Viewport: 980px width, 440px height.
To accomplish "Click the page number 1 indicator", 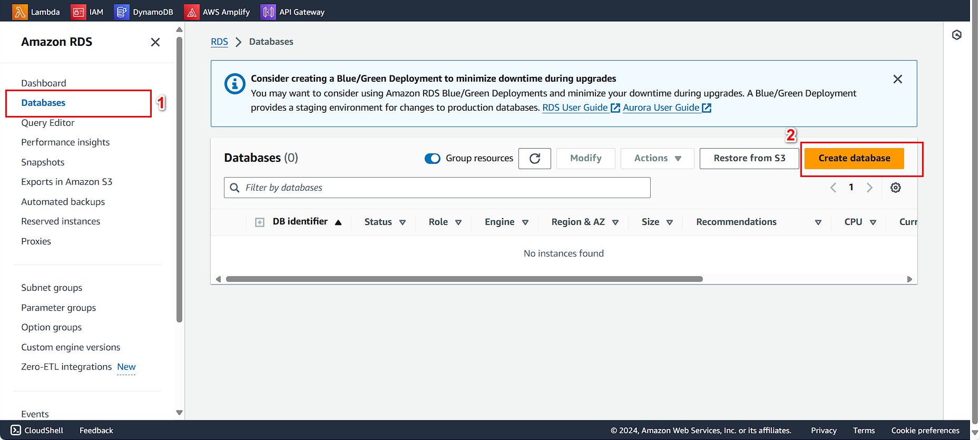I will (x=851, y=187).
